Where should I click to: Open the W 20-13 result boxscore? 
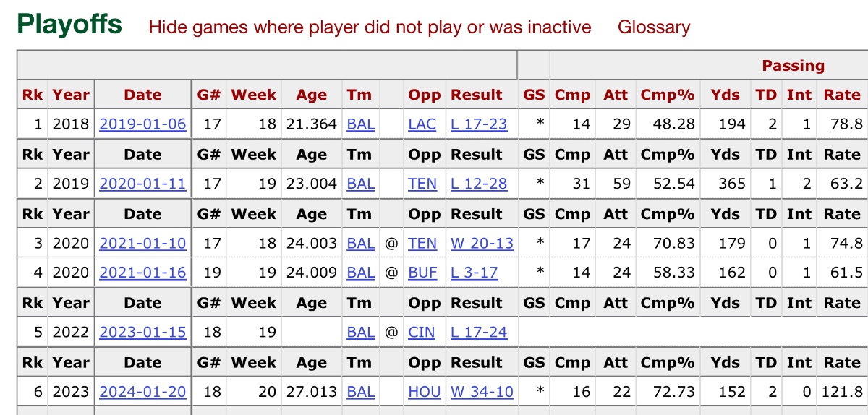click(x=482, y=244)
